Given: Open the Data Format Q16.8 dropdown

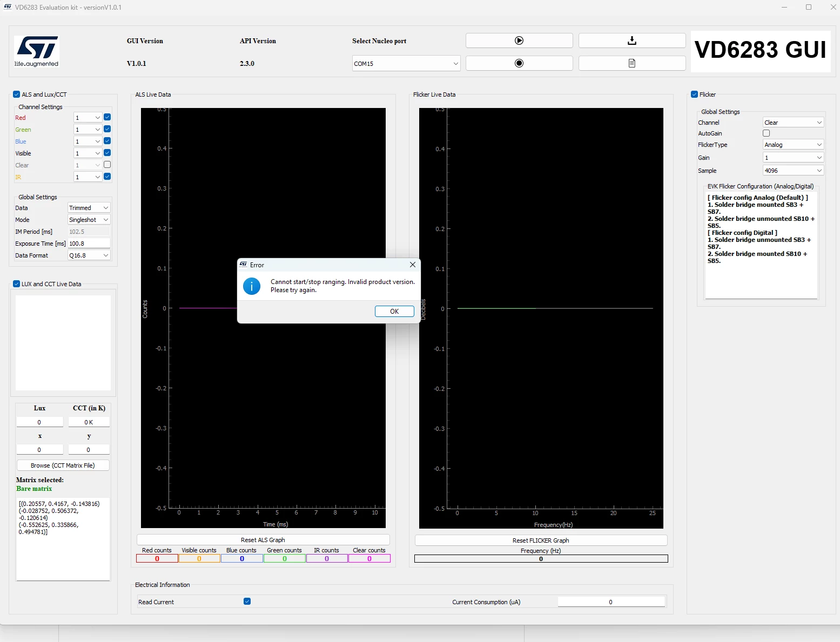Looking at the screenshot, I should [x=89, y=255].
